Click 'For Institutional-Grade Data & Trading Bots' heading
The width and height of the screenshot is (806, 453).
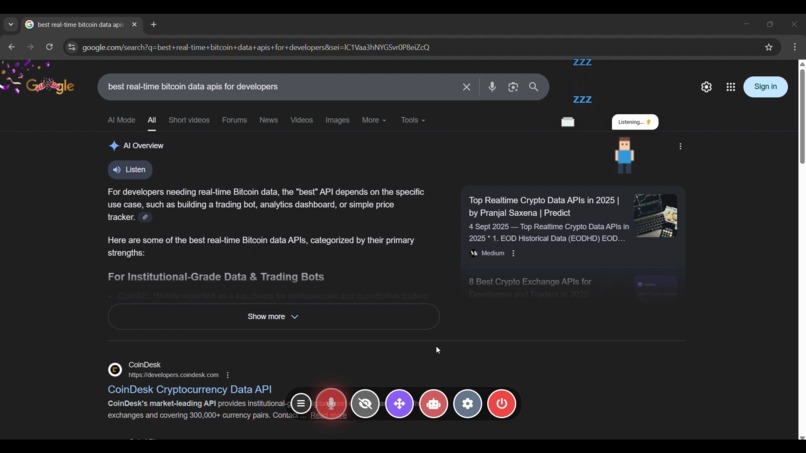tap(216, 277)
